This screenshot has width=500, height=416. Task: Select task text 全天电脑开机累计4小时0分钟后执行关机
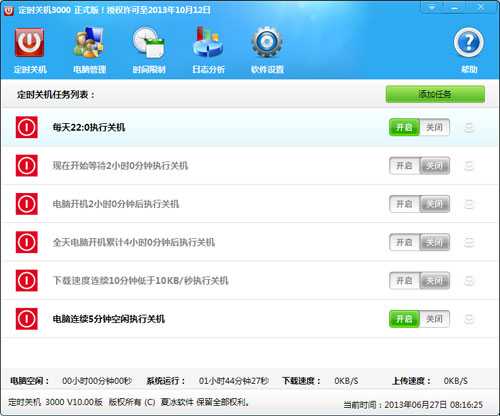(134, 242)
